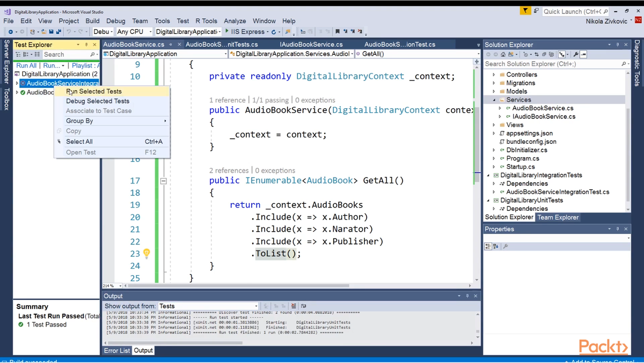Switch to the IAudioBookService.cs tab

pos(311,45)
